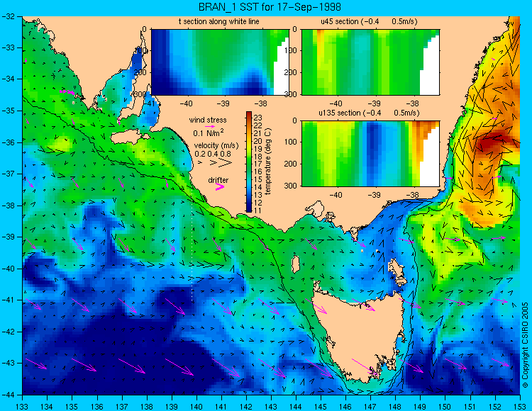The width and height of the screenshot is (532, 411).
Task: Click King Island near 144E 40S
Action: (296, 264)
